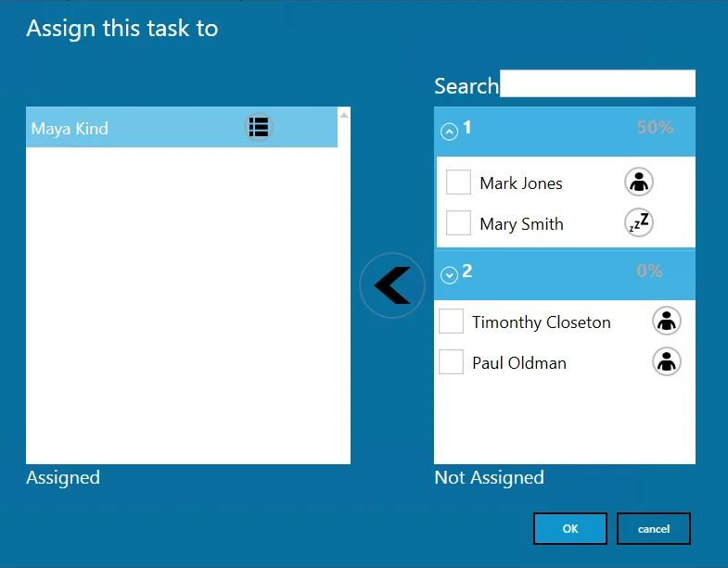Image resolution: width=728 pixels, height=568 pixels.
Task: Tick the Mark Jones checkbox
Action: click(x=458, y=182)
